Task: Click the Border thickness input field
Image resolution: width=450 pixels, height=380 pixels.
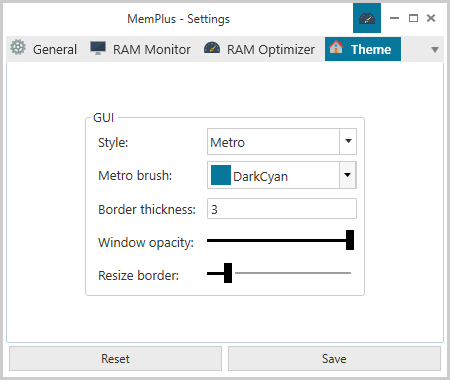Action: (x=282, y=209)
